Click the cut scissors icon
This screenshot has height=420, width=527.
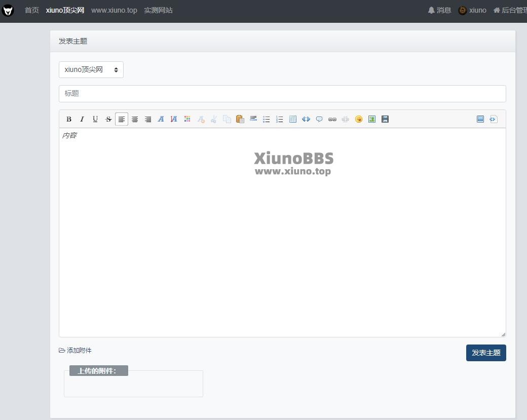pos(214,119)
